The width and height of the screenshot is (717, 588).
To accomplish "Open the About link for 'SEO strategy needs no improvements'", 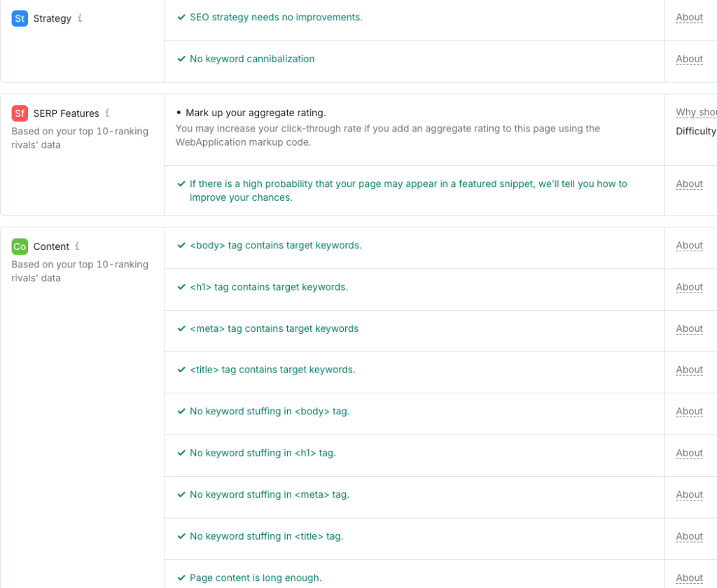I will (689, 17).
